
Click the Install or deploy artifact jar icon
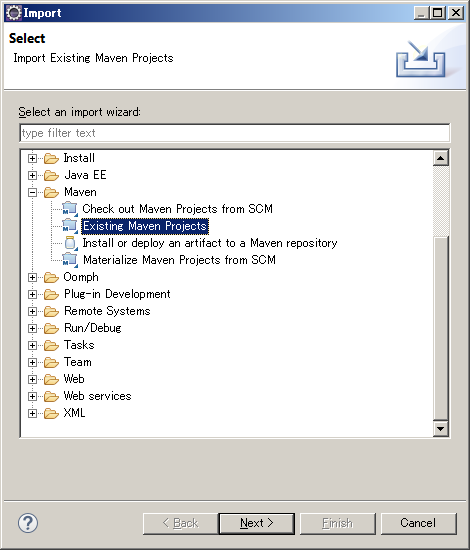coord(70,243)
